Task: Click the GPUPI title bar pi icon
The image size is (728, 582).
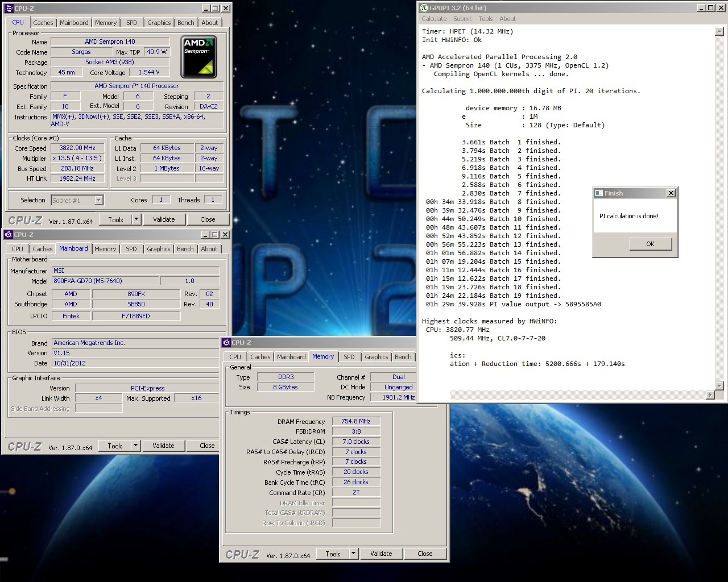Action: [x=424, y=8]
